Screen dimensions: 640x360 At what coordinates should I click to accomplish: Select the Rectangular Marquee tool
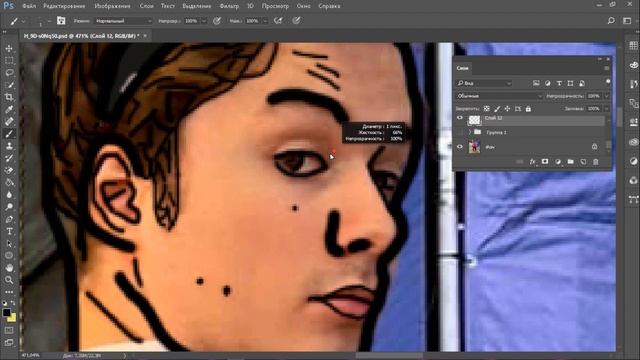[x=9, y=60]
